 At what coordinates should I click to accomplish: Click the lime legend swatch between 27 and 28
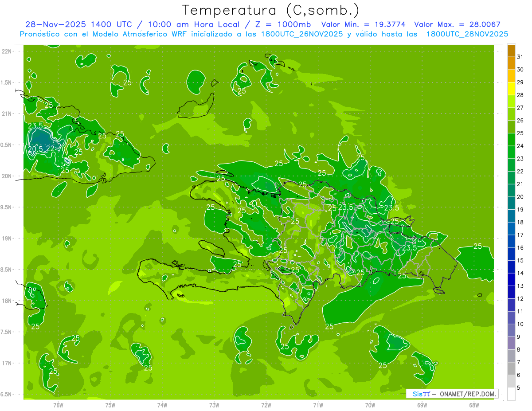(x=511, y=102)
